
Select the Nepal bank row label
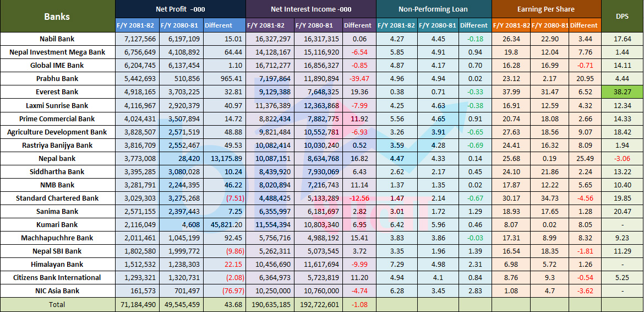click(x=57, y=159)
